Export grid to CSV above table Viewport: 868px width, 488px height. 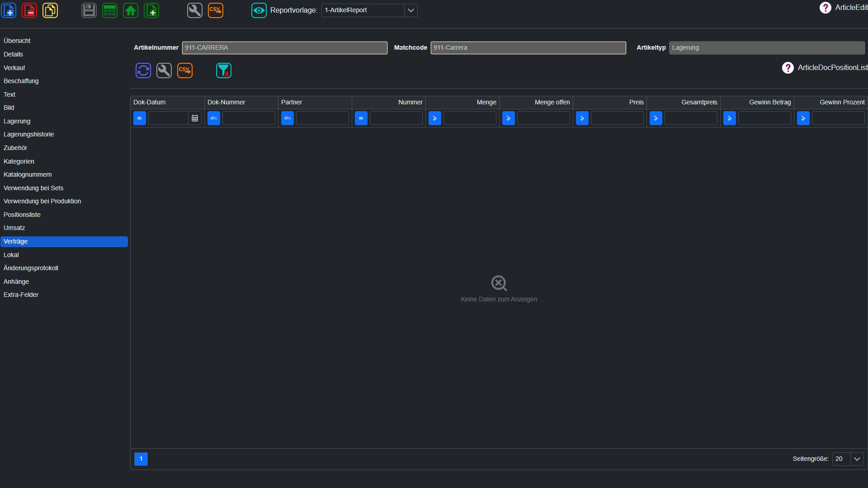[x=185, y=70]
